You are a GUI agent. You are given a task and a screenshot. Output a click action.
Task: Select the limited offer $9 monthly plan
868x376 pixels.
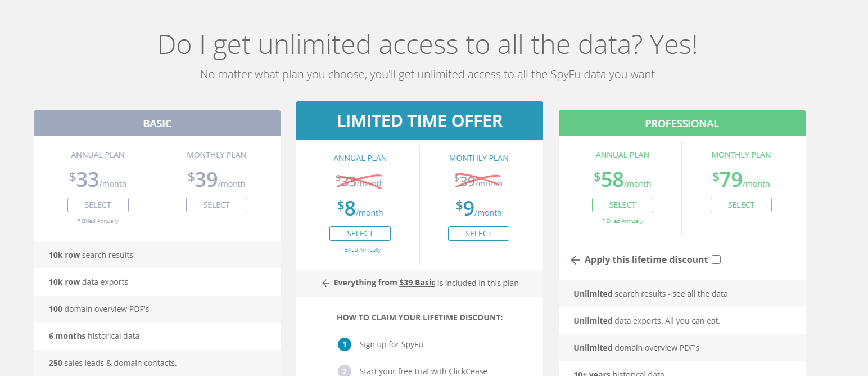(x=478, y=234)
